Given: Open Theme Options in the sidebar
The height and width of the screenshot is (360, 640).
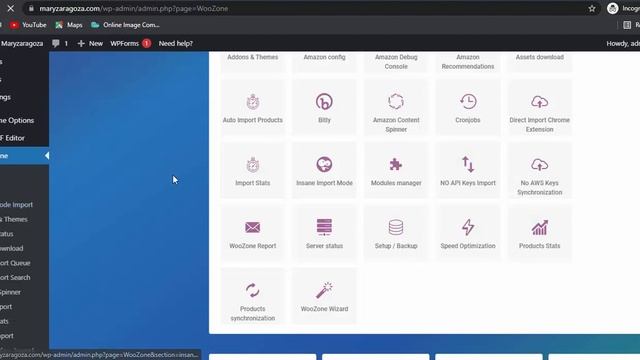Looking at the screenshot, I should pos(17,120).
